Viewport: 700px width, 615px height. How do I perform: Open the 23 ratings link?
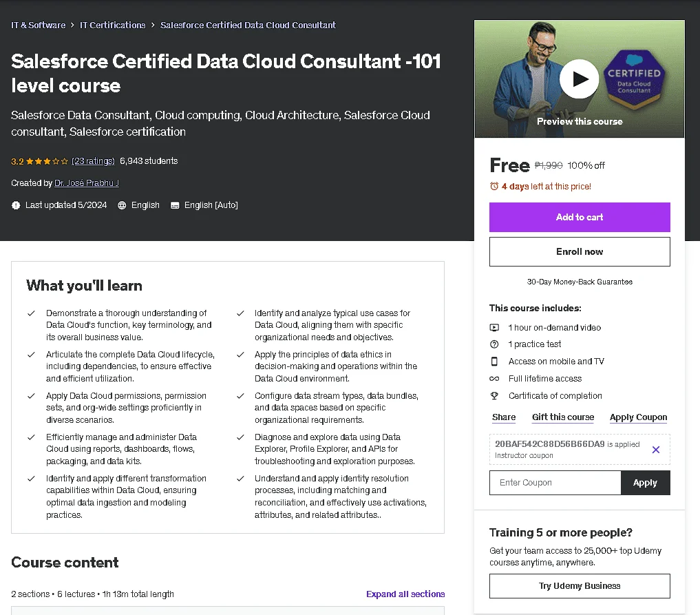point(94,160)
